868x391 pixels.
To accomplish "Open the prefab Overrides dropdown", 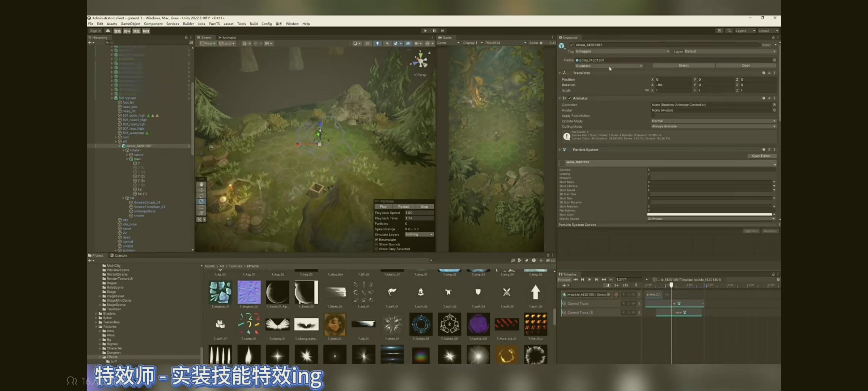I will coord(609,66).
